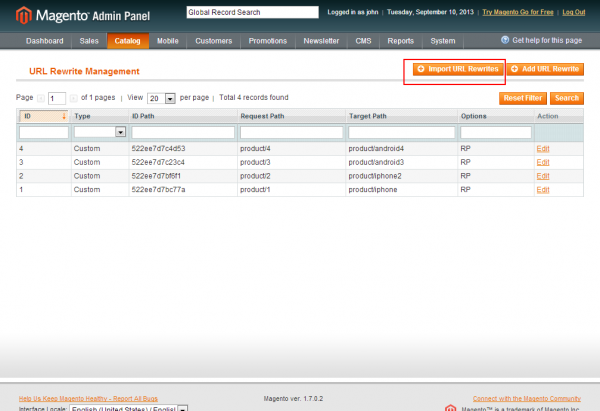Click the previous page arrow icon

click(x=41, y=98)
